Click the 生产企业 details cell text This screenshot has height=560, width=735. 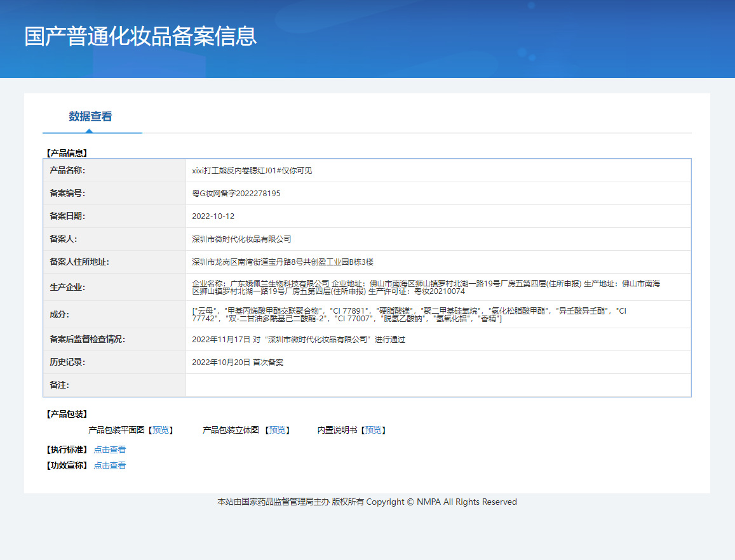[426, 287]
